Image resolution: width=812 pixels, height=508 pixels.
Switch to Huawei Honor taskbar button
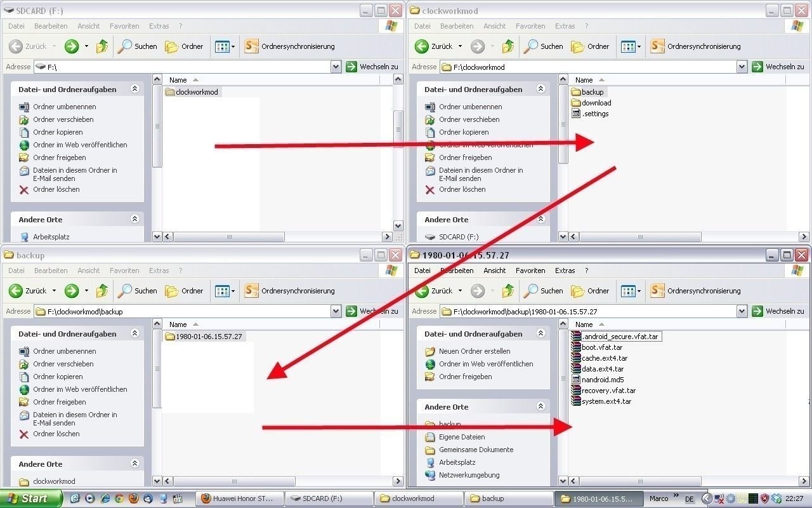(x=238, y=498)
